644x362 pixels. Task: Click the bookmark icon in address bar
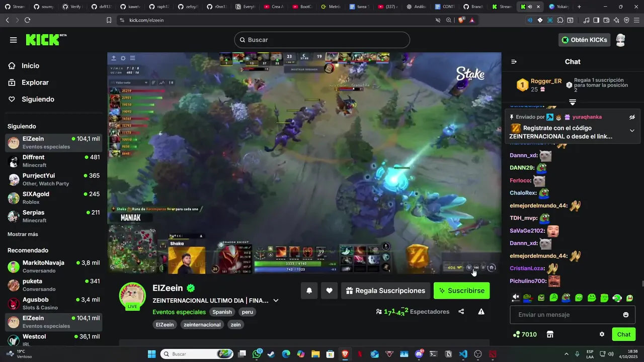(x=109, y=20)
